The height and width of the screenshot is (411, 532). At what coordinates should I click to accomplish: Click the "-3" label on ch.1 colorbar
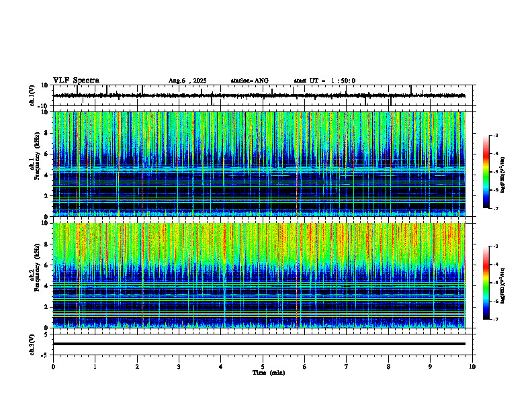496,135
